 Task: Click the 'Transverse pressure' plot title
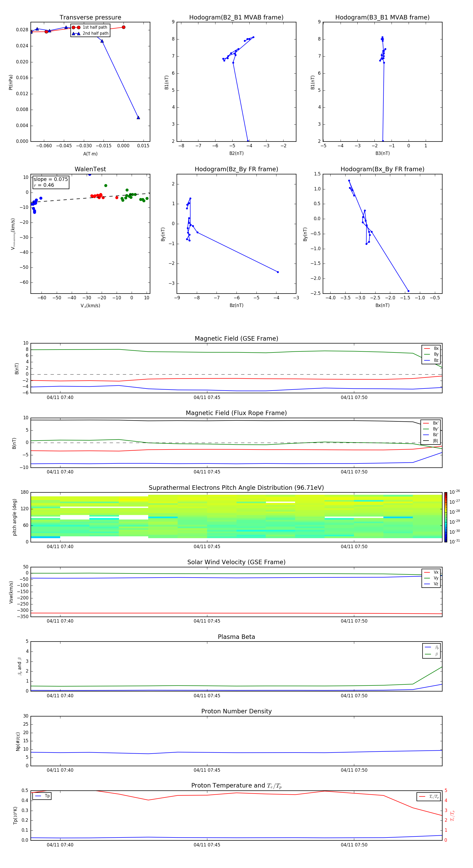(x=90, y=18)
